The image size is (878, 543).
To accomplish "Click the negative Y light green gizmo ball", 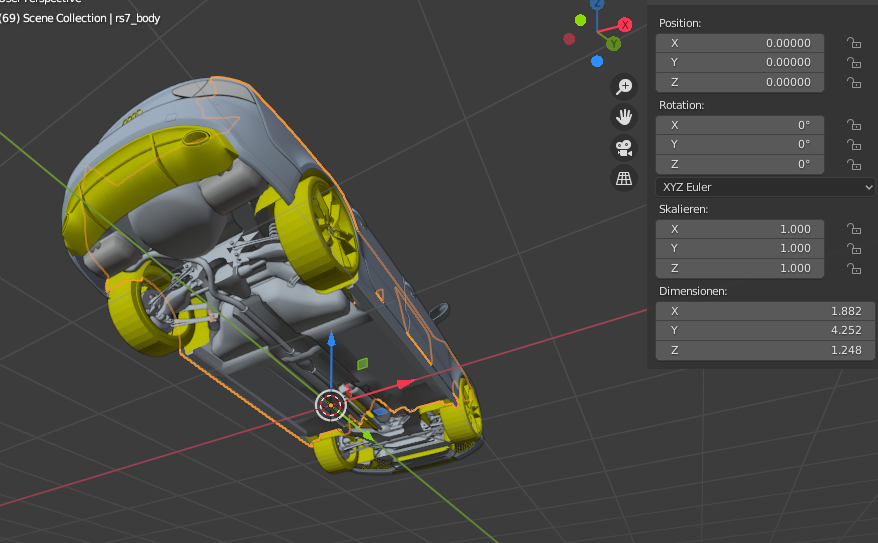I will (581, 20).
